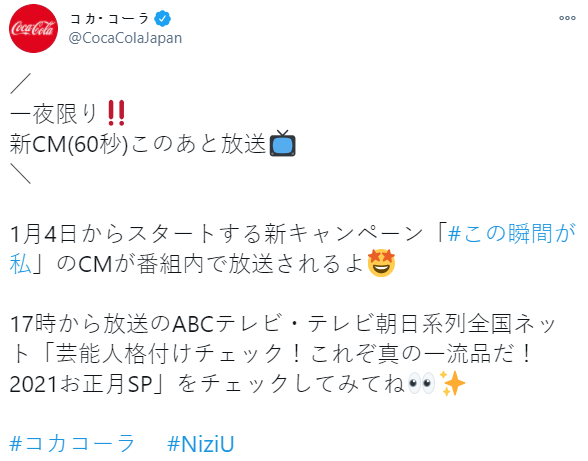Click the eyes emoji near the end
This screenshot has height=461, width=588.
pyautogui.click(x=422, y=384)
